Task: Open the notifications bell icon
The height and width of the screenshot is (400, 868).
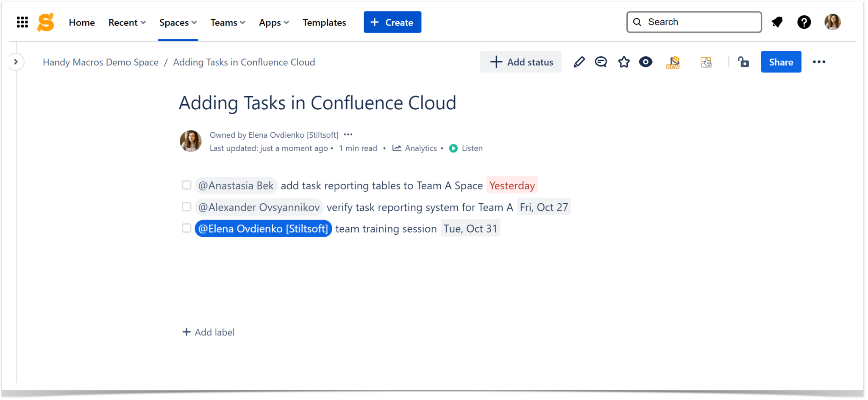Action: click(x=778, y=22)
